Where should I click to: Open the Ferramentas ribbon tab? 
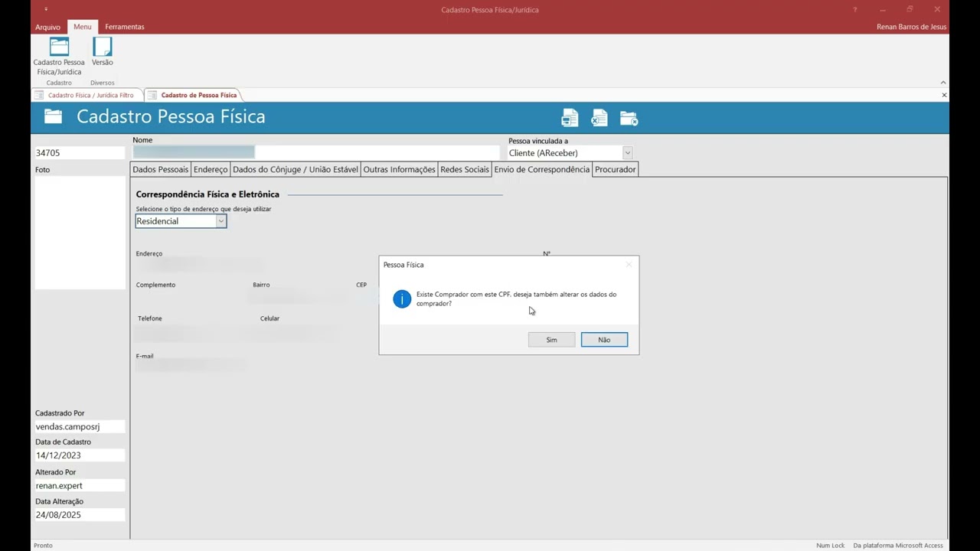[125, 27]
